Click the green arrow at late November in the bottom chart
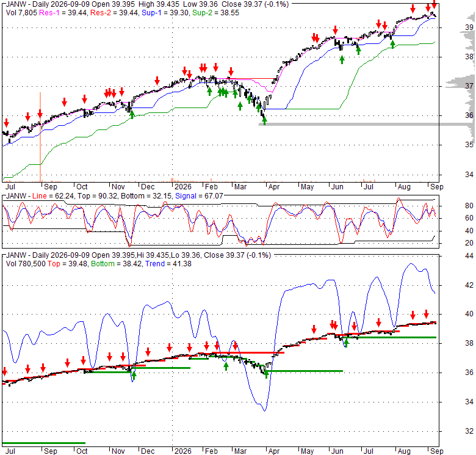Screen dimensions: 476x455 click(x=134, y=376)
